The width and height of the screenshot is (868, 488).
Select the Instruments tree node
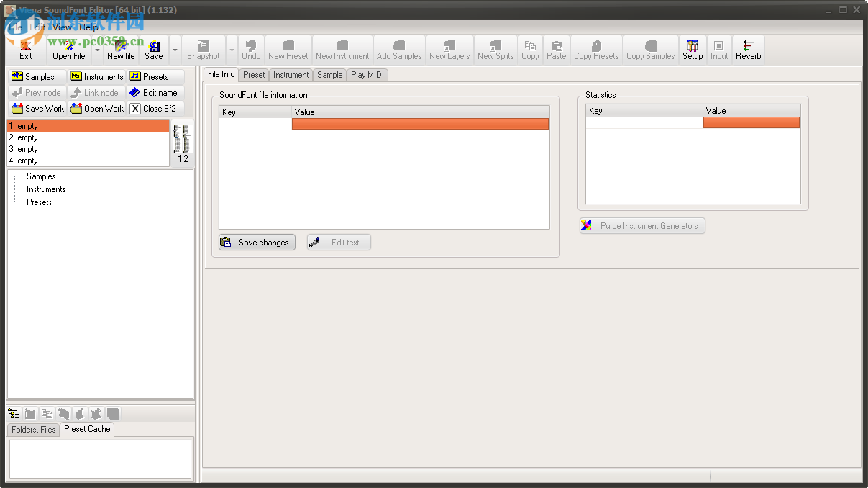coord(46,189)
